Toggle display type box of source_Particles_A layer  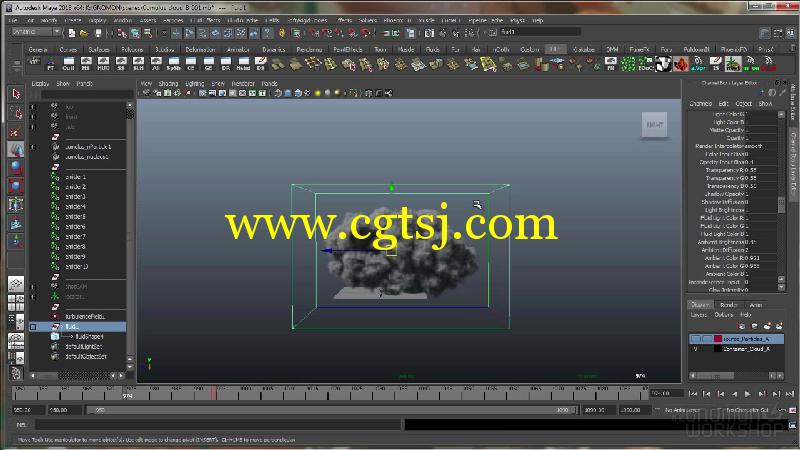[707, 339]
